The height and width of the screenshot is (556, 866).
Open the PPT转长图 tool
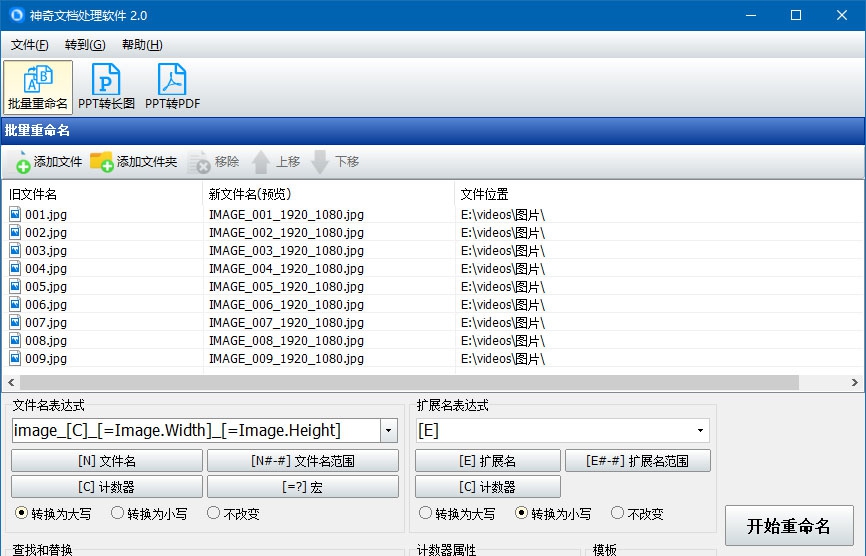106,87
